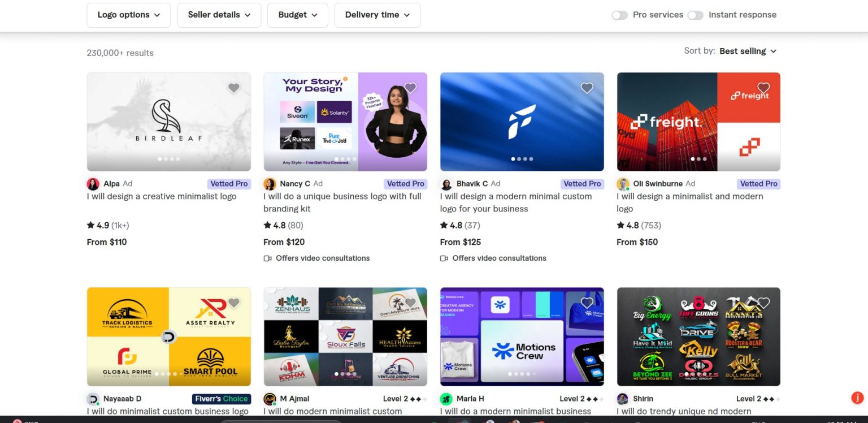This screenshot has width=868, height=423.
Task: Enable the Pro services toggle
Action: pyautogui.click(x=619, y=15)
